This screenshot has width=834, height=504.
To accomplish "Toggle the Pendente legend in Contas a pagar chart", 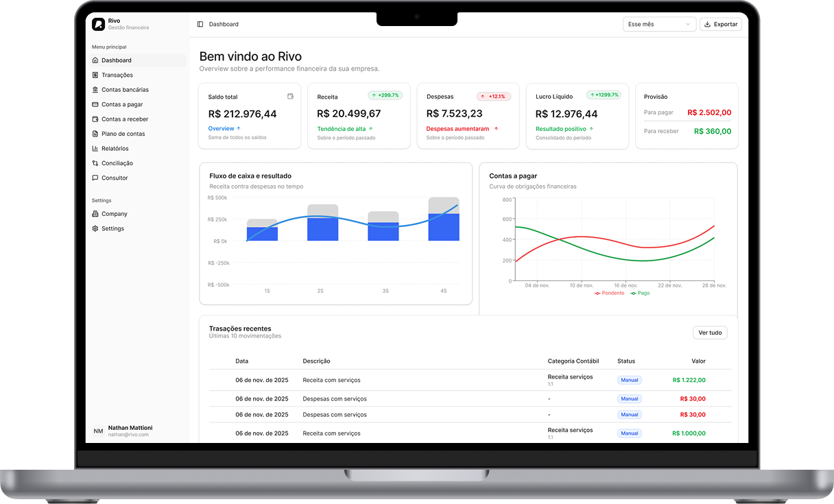I will [608, 292].
